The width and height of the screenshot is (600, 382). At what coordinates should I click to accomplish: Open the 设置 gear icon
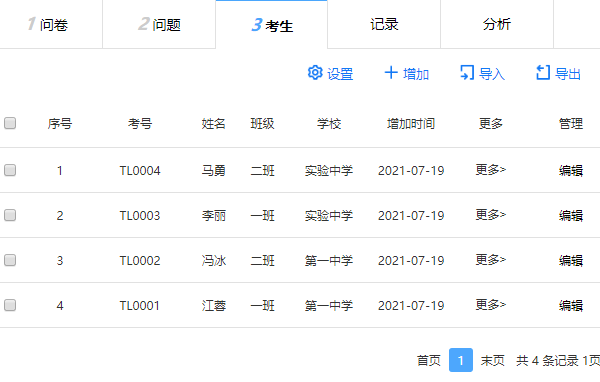[315, 72]
